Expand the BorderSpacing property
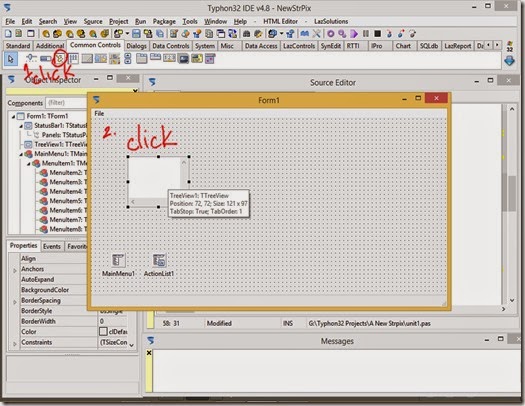This screenshot has width=525, height=406. [14, 301]
